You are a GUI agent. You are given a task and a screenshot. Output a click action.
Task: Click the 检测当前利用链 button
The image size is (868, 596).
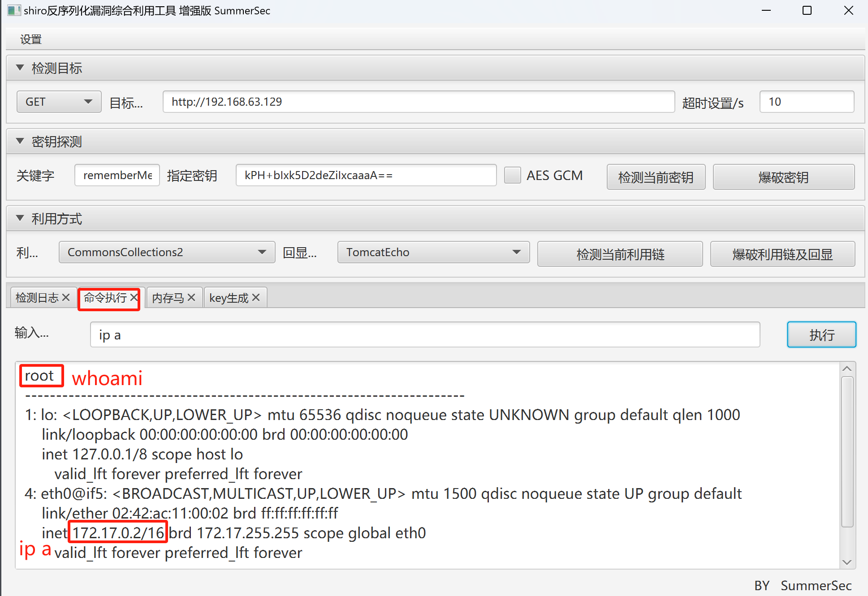coord(620,254)
